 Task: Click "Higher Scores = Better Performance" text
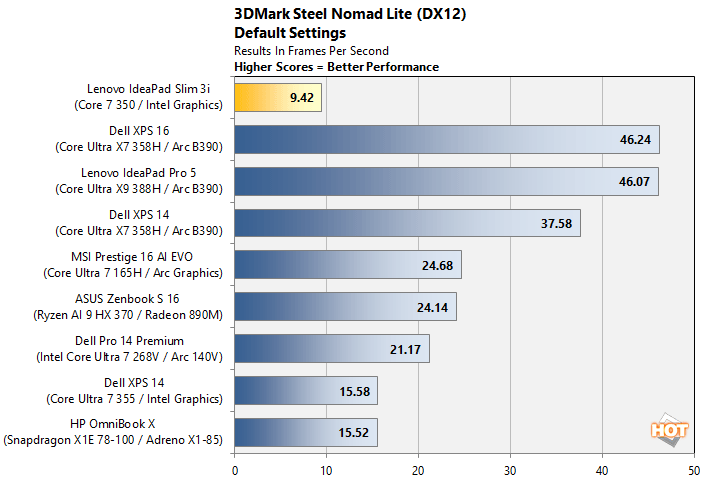coord(336,67)
